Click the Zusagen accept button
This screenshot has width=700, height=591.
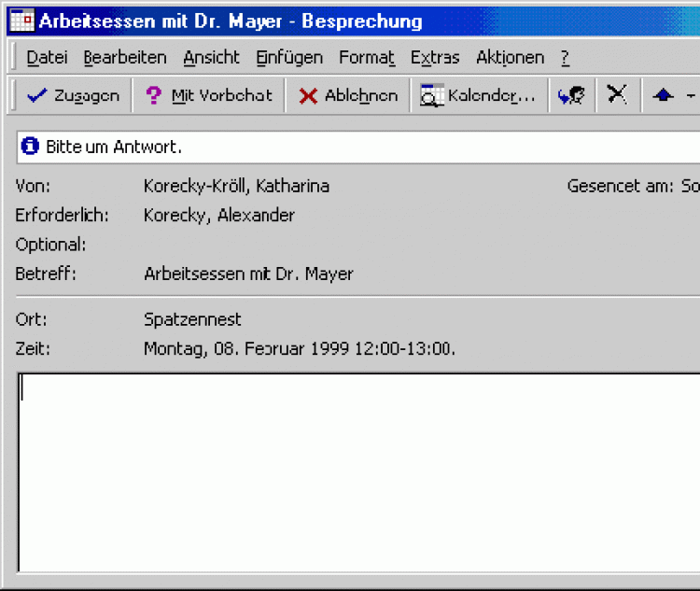pyautogui.click(x=74, y=95)
